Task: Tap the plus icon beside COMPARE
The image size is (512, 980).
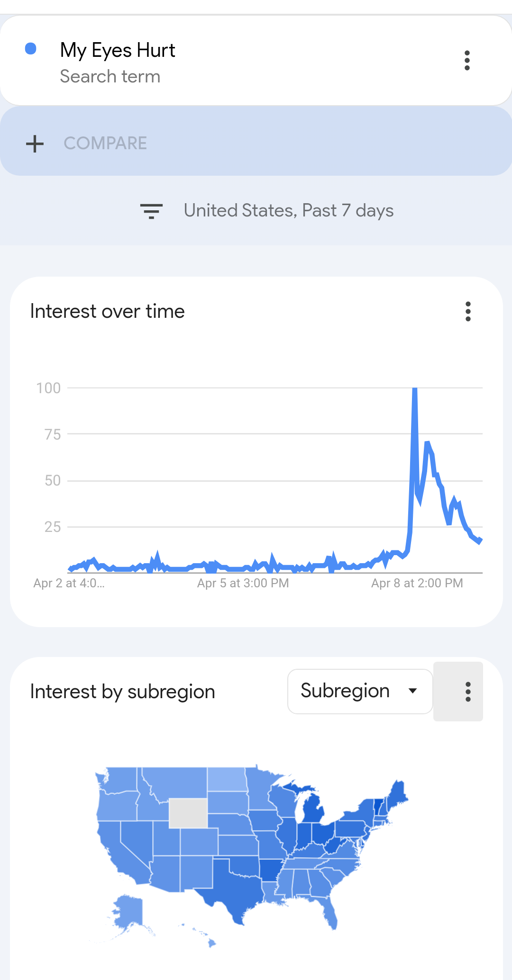Action: click(35, 144)
